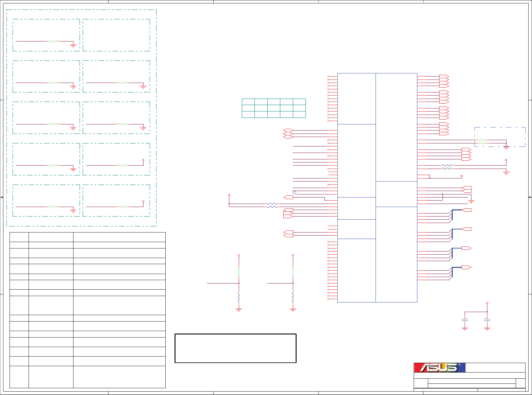
Task: Select the top-left dashed box resistor
Action: point(53,41)
